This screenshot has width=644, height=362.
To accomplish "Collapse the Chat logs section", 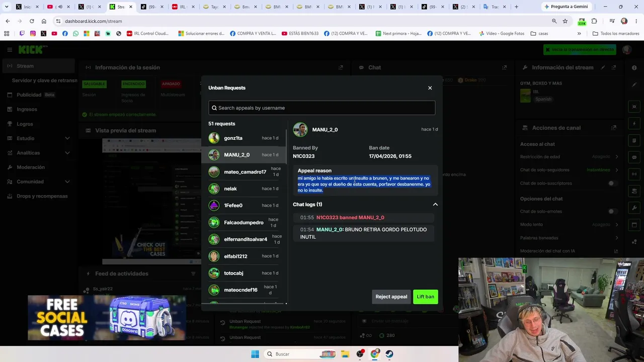I will pyautogui.click(x=435, y=205).
